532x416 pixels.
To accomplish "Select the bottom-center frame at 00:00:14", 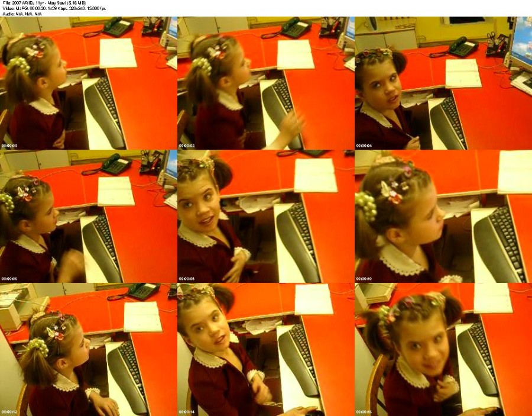I will (x=266, y=350).
